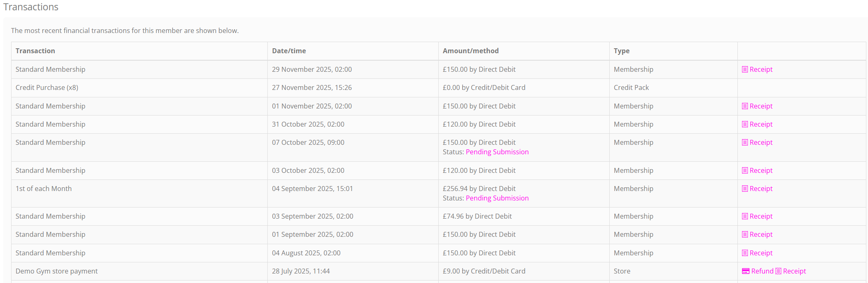Viewport: 868px width, 283px height.
Task: Open Pending Submission status for 07 October payment
Action: 497,152
